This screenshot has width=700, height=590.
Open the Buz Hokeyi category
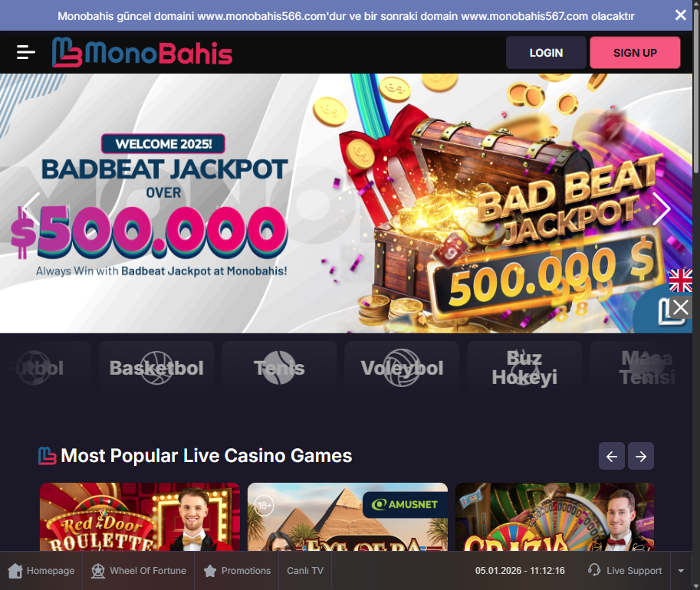pyautogui.click(x=524, y=368)
